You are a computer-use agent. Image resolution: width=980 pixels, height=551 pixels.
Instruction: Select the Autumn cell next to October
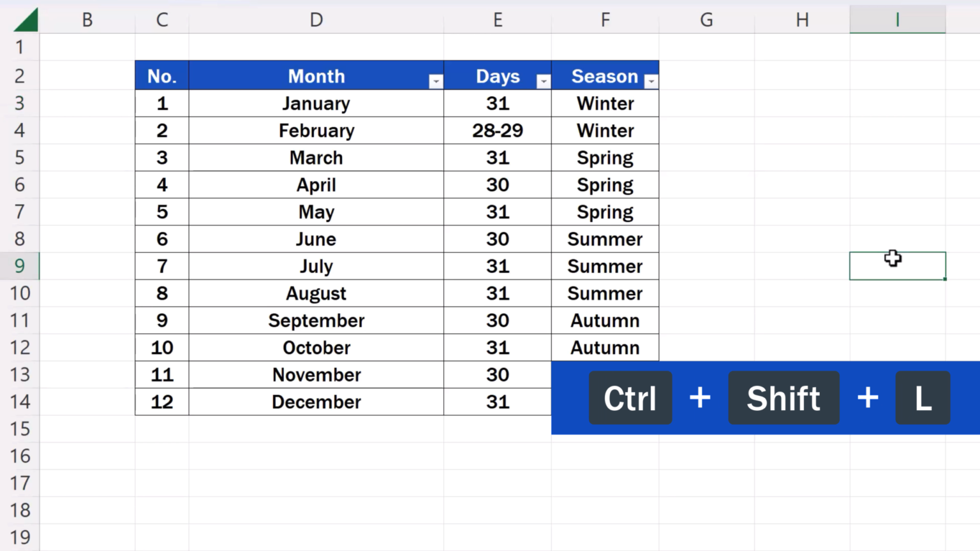(604, 348)
